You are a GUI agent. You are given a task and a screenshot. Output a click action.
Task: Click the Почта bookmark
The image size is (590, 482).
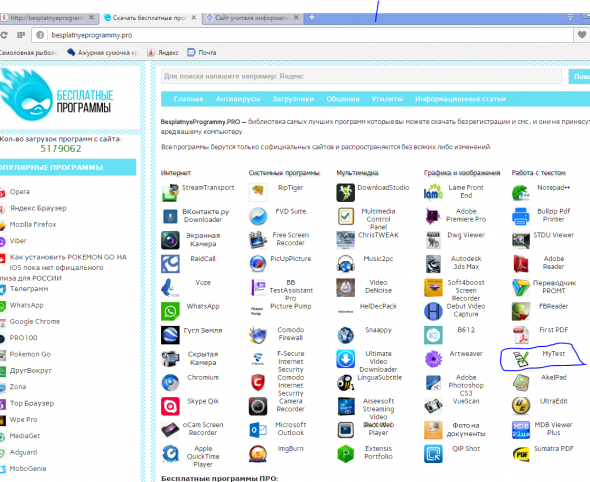pos(202,52)
